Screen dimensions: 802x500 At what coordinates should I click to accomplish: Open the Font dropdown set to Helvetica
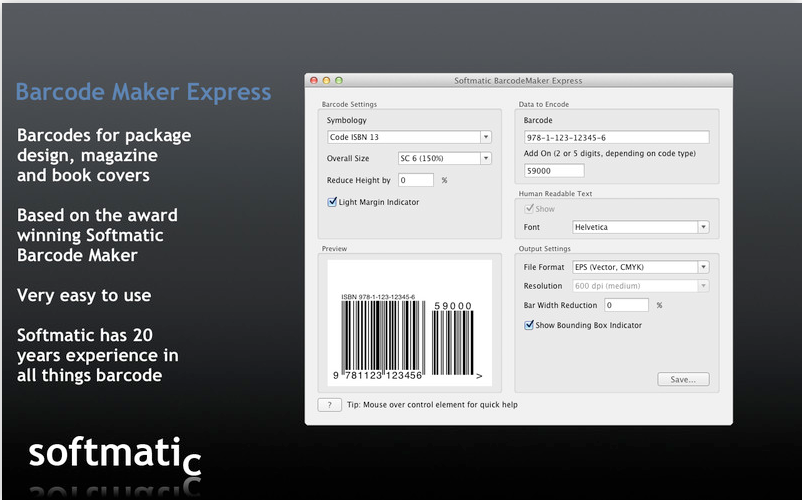pyautogui.click(x=640, y=227)
